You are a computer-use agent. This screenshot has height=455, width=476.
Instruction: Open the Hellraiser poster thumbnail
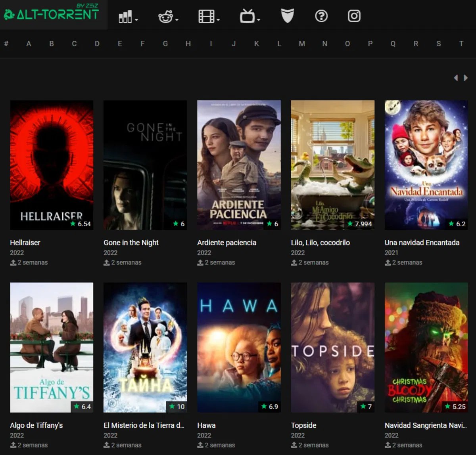click(52, 165)
